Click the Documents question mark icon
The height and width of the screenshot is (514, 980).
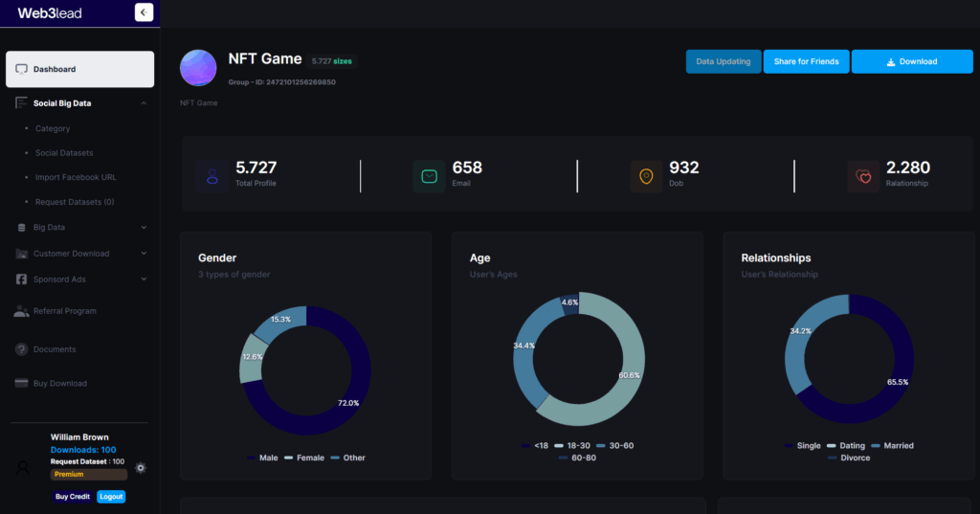(21, 349)
